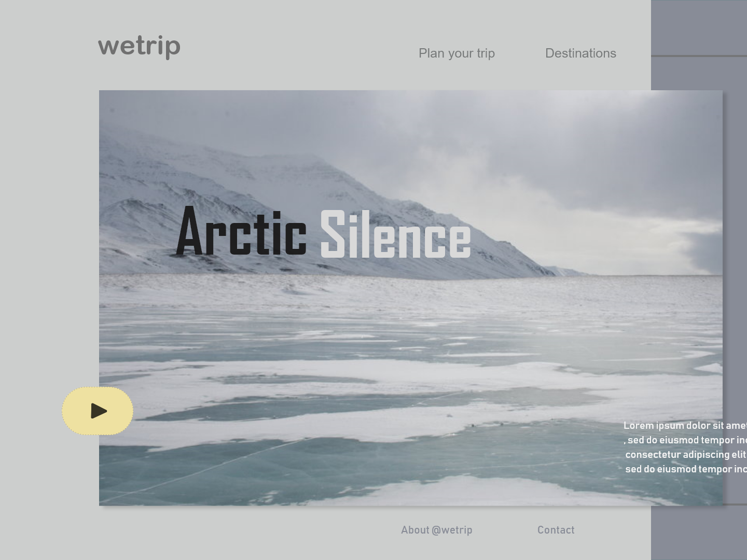Select the word Arctic in the headline

[x=242, y=231]
